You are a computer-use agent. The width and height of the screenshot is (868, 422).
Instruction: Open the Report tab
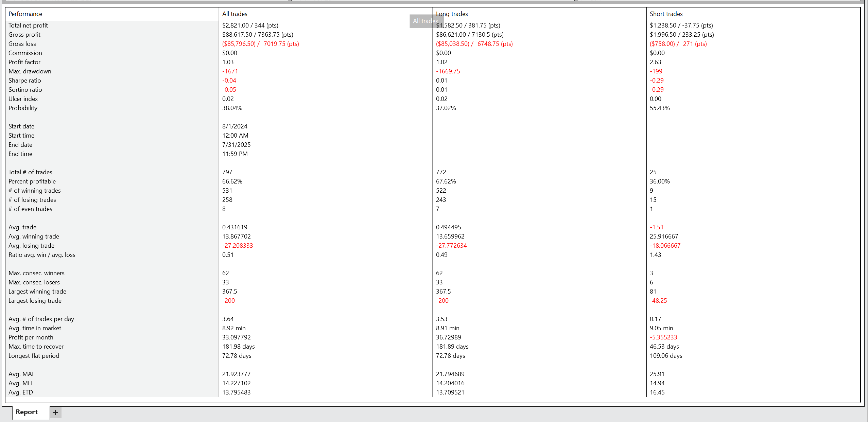click(27, 412)
